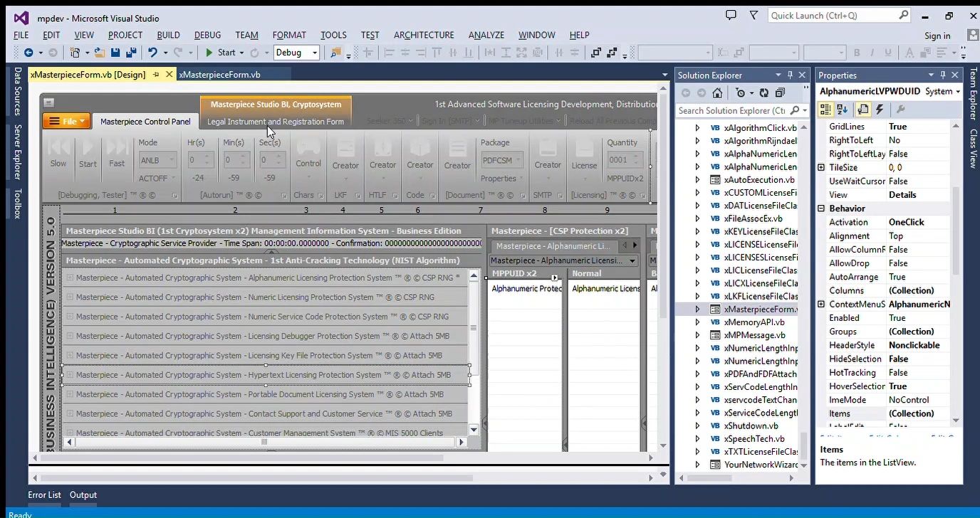Show Events with the lightning bolt icon
980x518 pixels.
[880, 110]
